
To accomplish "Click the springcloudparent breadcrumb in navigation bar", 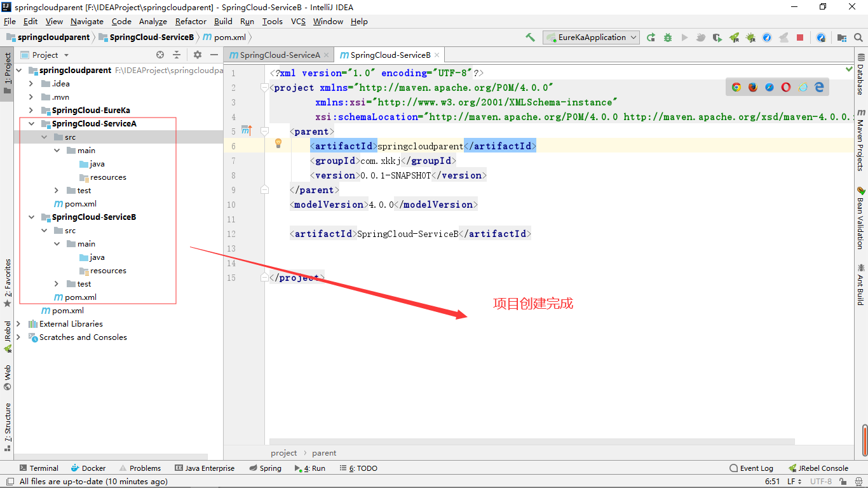I will pyautogui.click(x=48, y=37).
